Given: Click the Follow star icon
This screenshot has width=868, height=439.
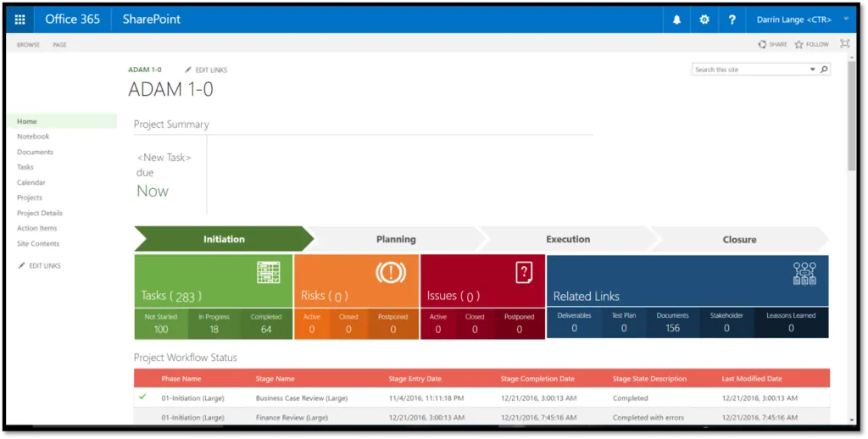Looking at the screenshot, I should [798, 44].
